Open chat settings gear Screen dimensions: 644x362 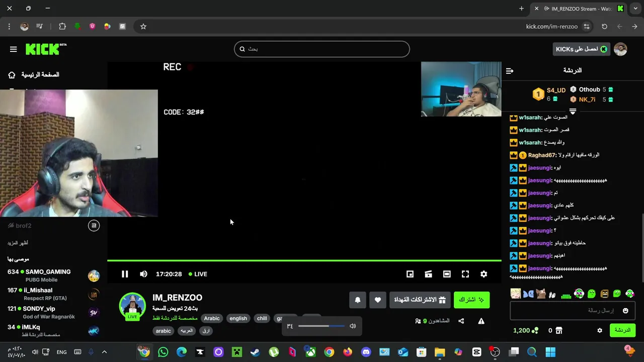tap(600, 330)
